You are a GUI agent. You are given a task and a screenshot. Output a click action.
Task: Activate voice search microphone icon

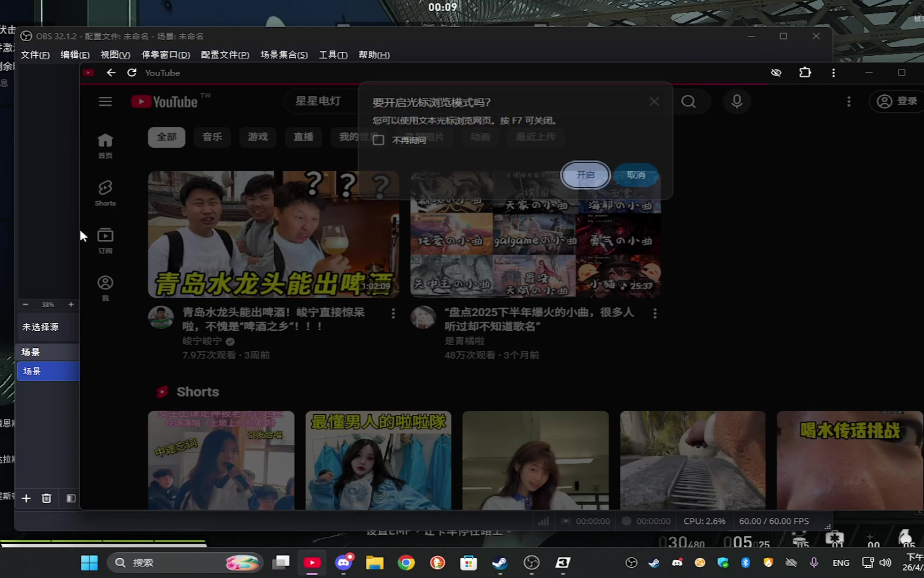[x=737, y=102]
